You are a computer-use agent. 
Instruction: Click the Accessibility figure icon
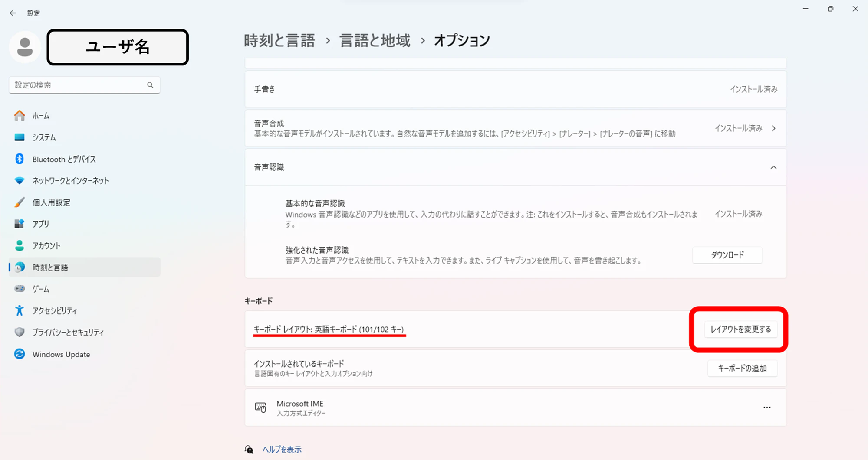tap(20, 310)
